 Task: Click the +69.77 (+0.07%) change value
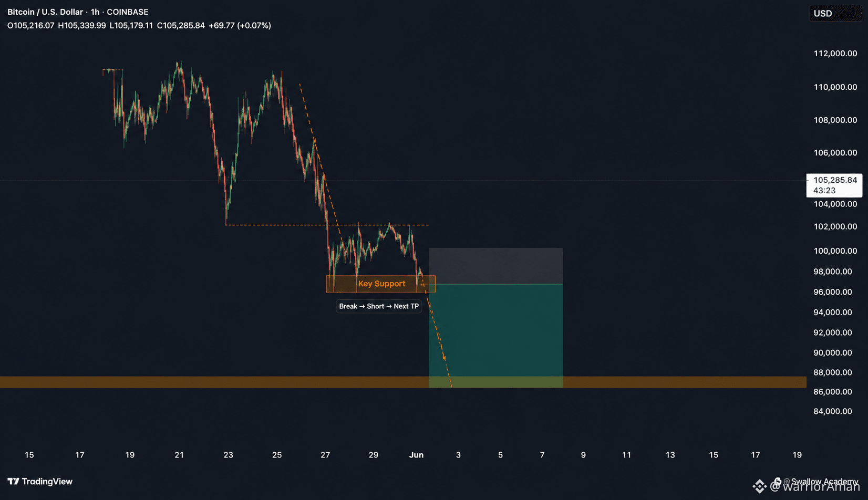240,25
